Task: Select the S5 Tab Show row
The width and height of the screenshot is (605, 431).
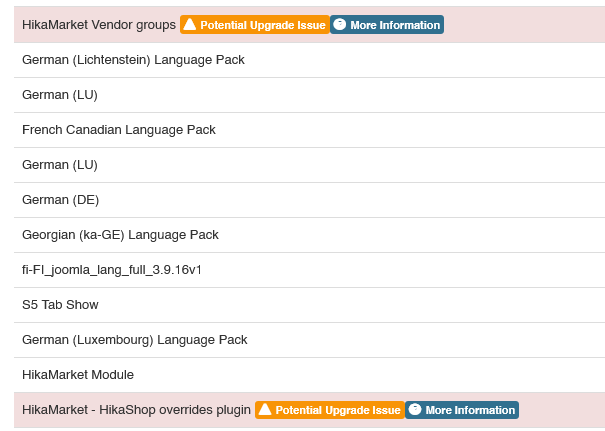Action: point(309,305)
